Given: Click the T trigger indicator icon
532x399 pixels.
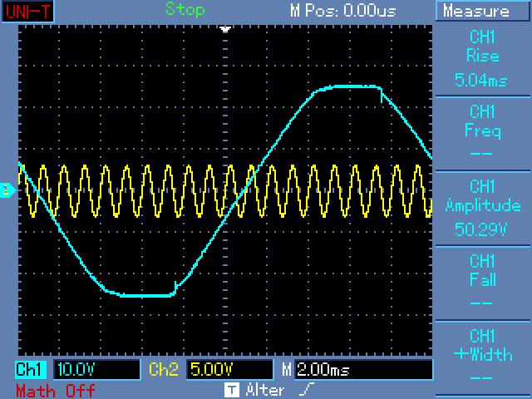Looking at the screenshot, I should coord(232,390).
